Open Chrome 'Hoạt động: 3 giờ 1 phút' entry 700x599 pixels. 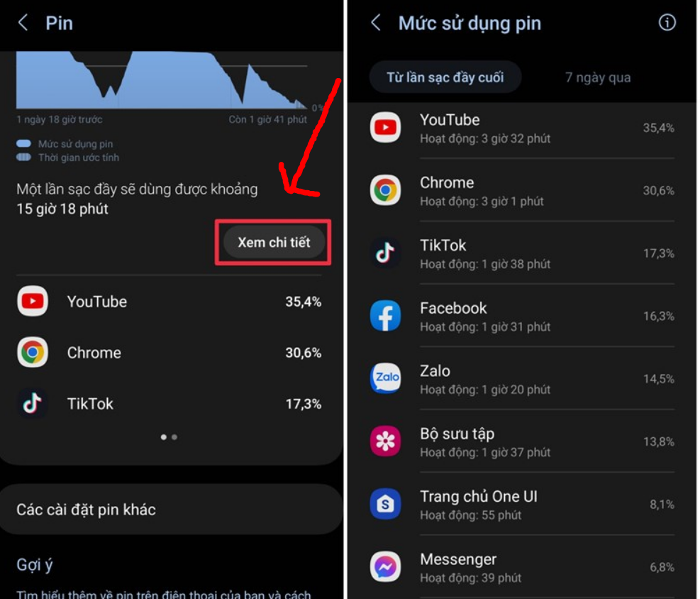tap(522, 190)
